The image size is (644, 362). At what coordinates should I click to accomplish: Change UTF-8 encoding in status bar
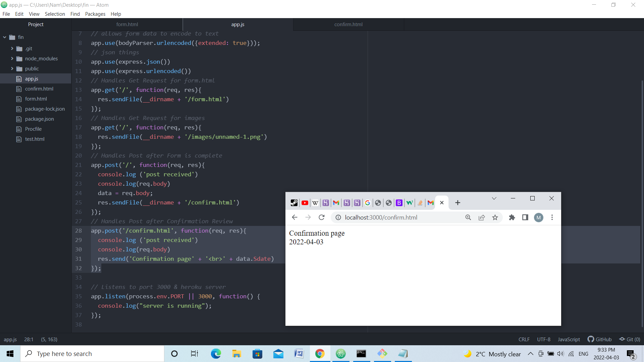click(x=544, y=340)
